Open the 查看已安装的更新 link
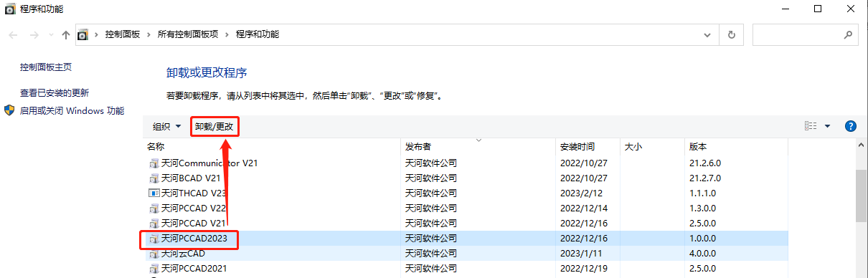The image size is (868, 278). coord(55,93)
